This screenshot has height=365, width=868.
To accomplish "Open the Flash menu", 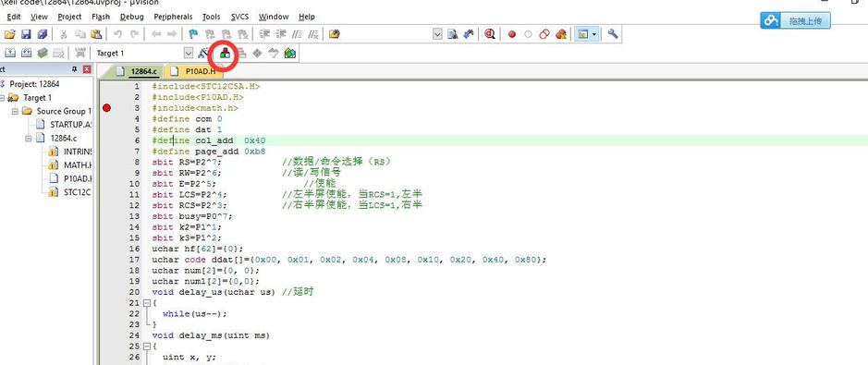I will point(101,17).
